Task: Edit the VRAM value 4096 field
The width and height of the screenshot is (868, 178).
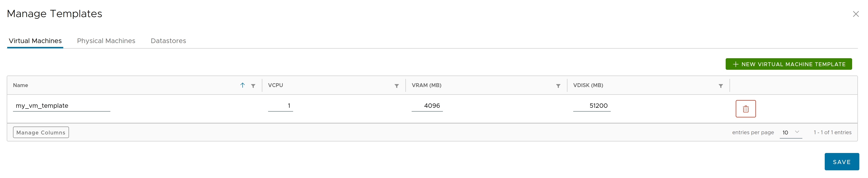Action: click(x=427, y=106)
